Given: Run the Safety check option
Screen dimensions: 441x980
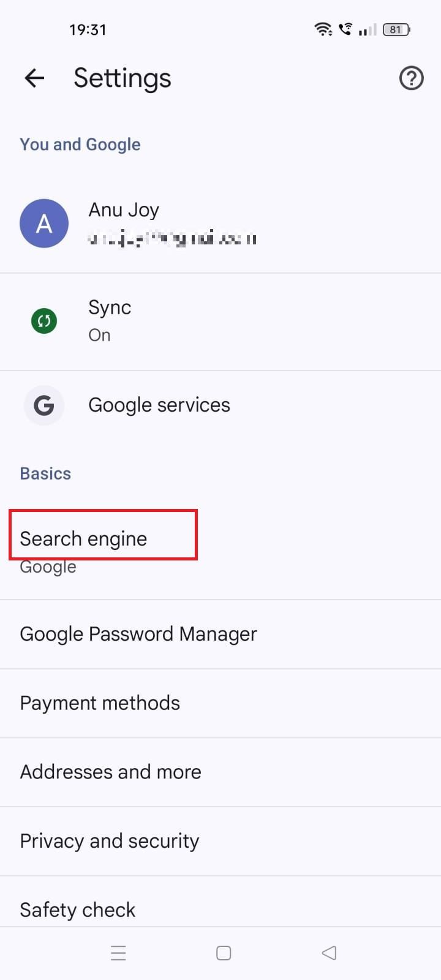Looking at the screenshot, I should point(77,909).
